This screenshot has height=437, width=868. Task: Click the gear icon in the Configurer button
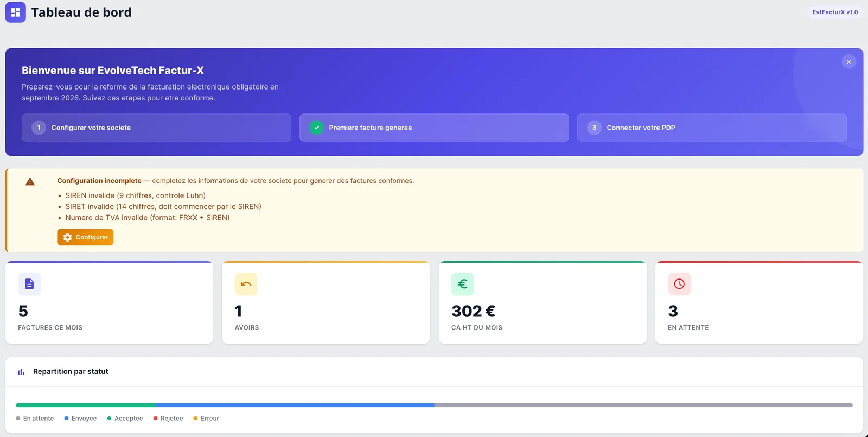[67, 237]
